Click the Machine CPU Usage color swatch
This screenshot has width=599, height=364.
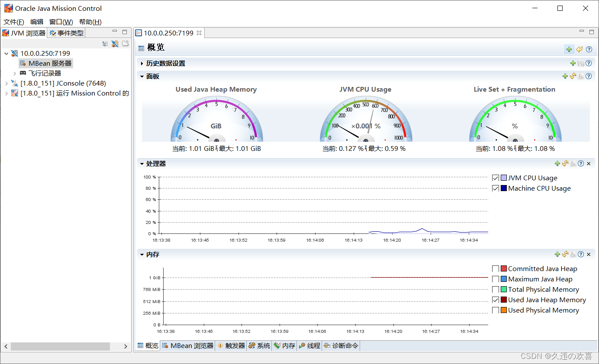(504, 188)
